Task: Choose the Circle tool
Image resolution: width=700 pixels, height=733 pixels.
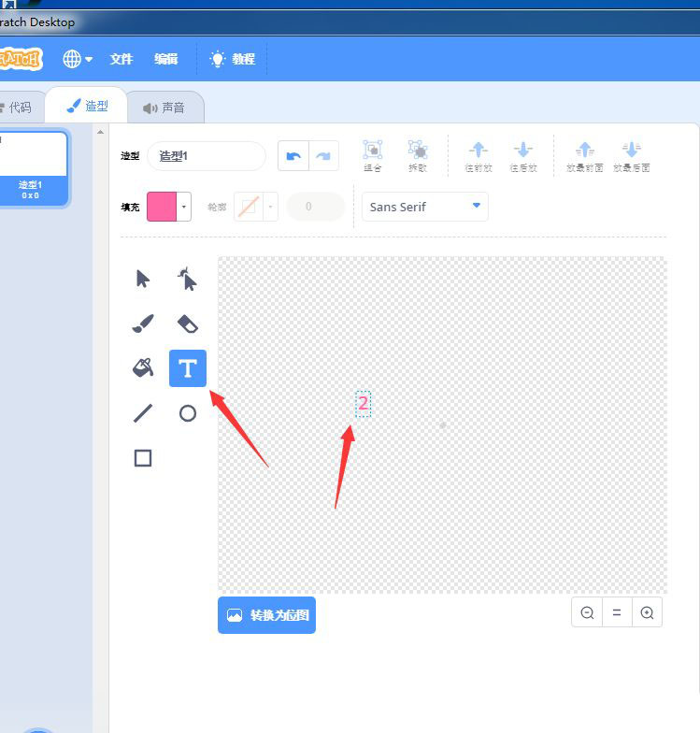Action: click(188, 413)
